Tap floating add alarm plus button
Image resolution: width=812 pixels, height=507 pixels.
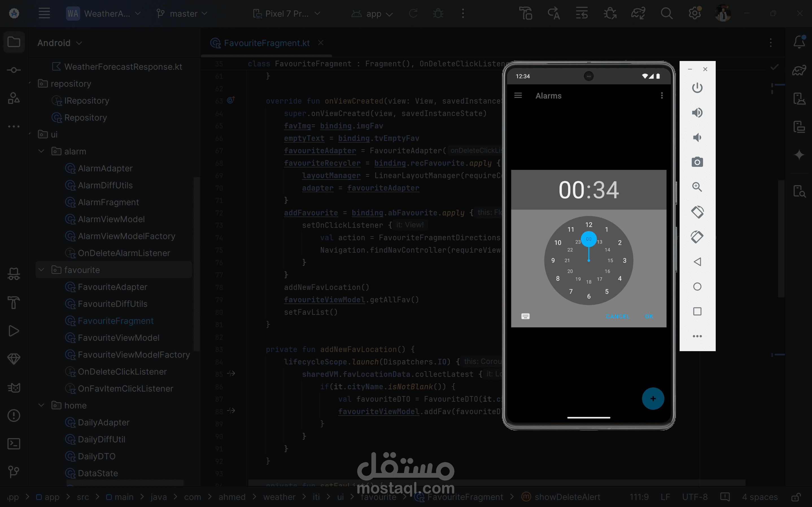coord(653,399)
